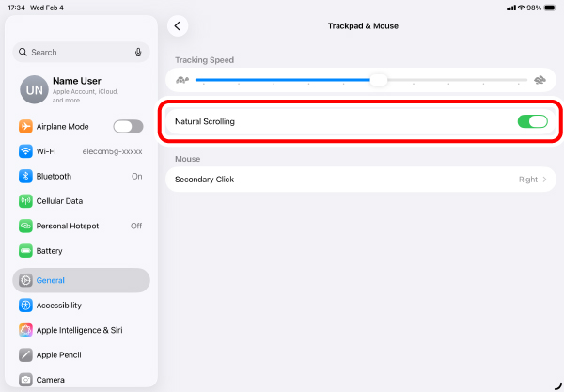
Task: Open Cellular Data via its antenna icon
Action: (25, 201)
